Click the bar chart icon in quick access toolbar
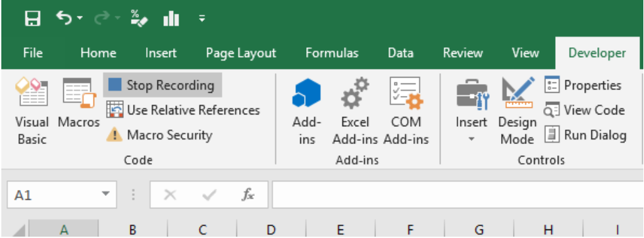644x238 pixels. coord(171,18)
